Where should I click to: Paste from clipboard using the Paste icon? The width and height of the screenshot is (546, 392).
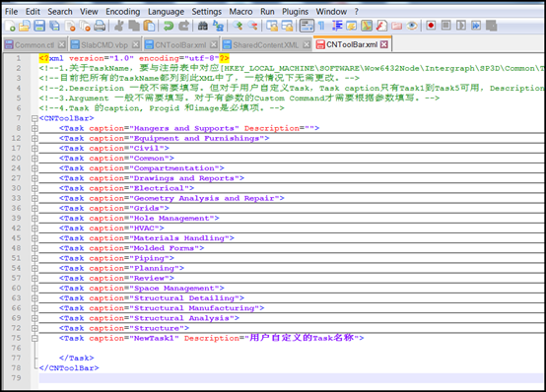tap(149, 26)
